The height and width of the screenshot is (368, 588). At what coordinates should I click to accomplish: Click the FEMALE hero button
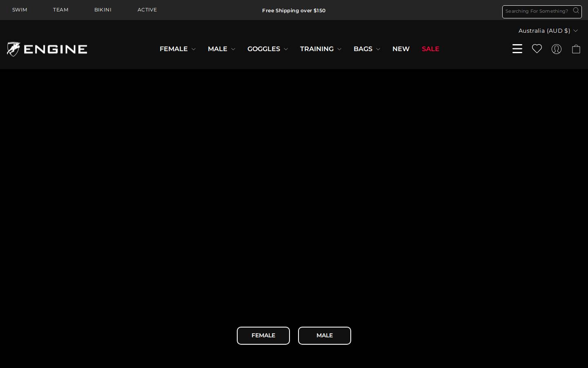pyautogui.click(x=263, y=336)
